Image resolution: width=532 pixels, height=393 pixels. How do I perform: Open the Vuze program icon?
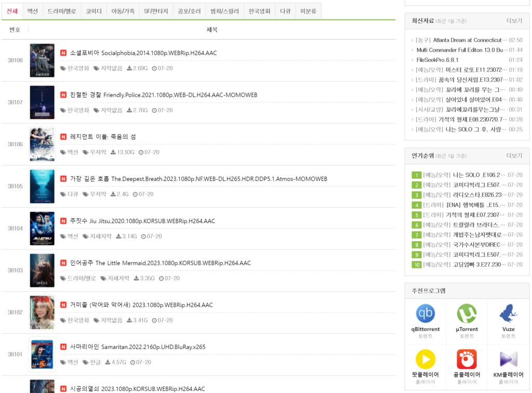[x=508, y=313]
